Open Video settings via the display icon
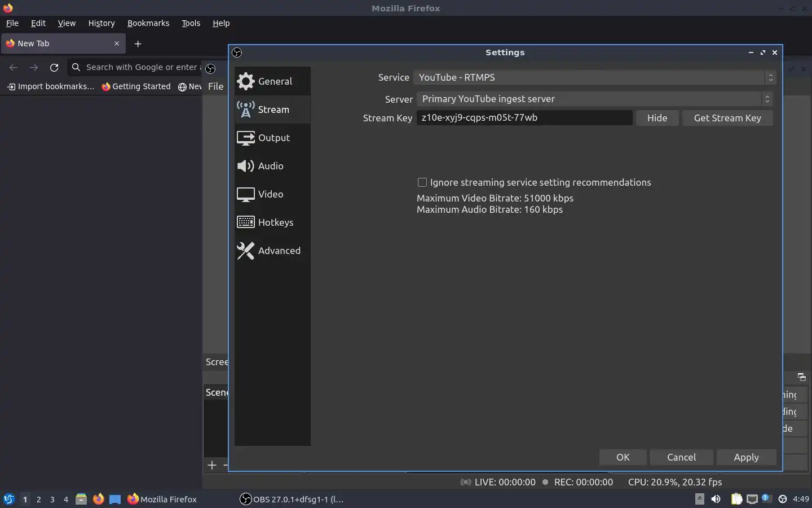This screenshot has height=508, width=812. (246, 194)
